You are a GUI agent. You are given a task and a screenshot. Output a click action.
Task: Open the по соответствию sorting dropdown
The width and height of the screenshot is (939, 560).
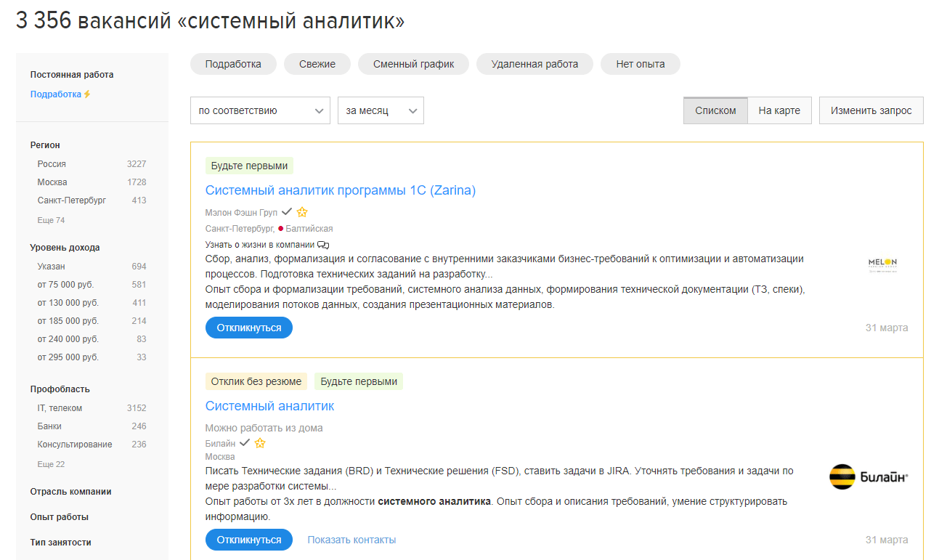(x=259, y=110)
